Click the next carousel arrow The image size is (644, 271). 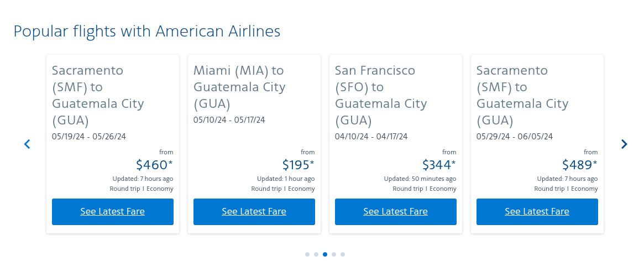[624, 144]
